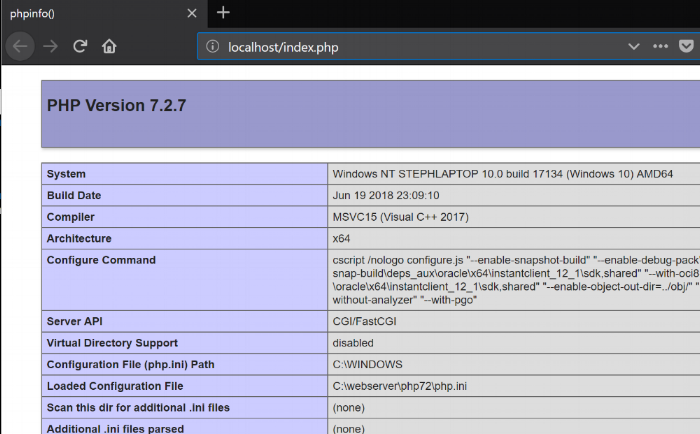Image resolution: width=700 pixels, height=434 pixels.
Task: Open a new tab with plus button
Action: coord(223,13)
